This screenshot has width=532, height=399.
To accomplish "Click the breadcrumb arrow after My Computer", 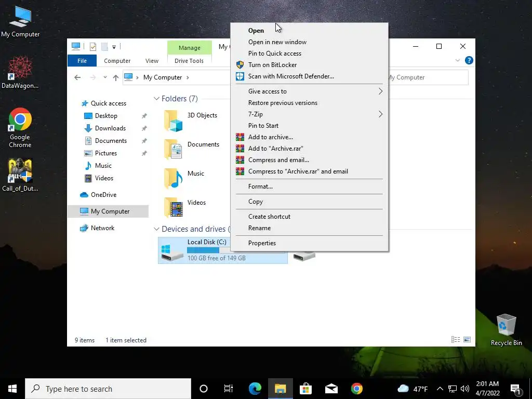I will 188,77.
